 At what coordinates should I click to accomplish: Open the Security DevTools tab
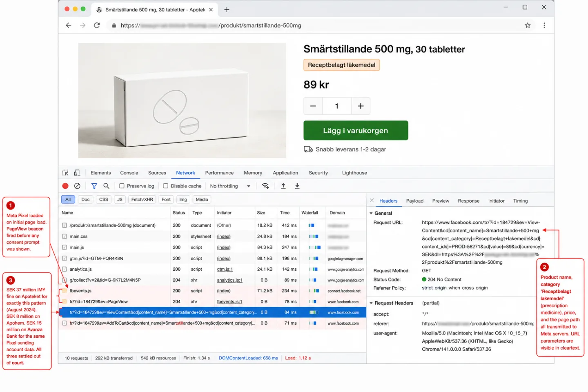(318, 173)
